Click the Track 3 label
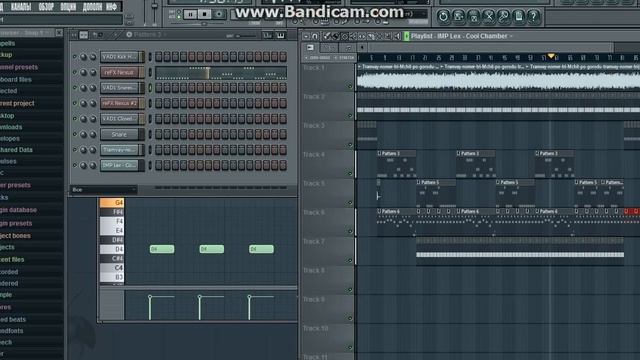The width and height of the screenshot is (640, 360). pos(314,126)
